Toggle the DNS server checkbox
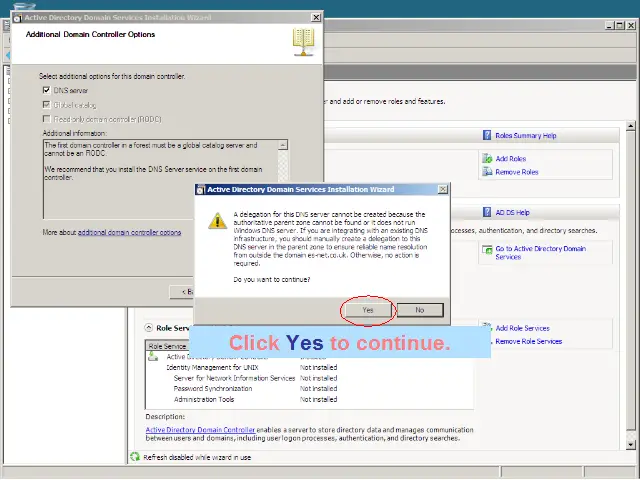The width and height of the screenshot is (640, 480). point(47,90)
